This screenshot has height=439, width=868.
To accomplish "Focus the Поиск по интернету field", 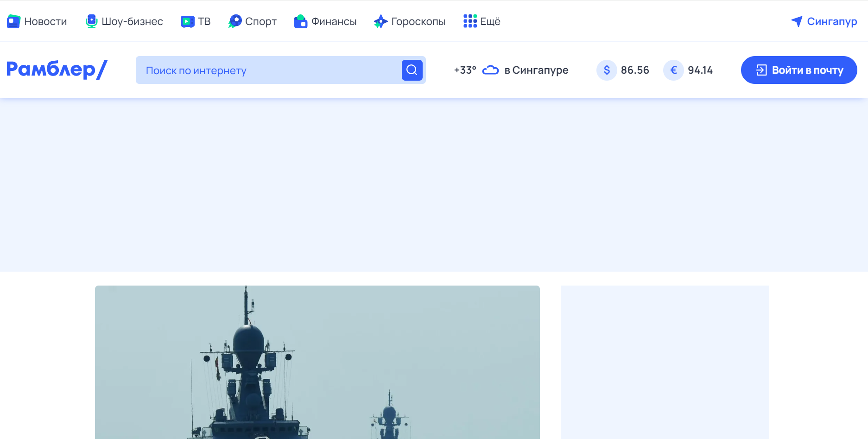I will tap(269, 70).
